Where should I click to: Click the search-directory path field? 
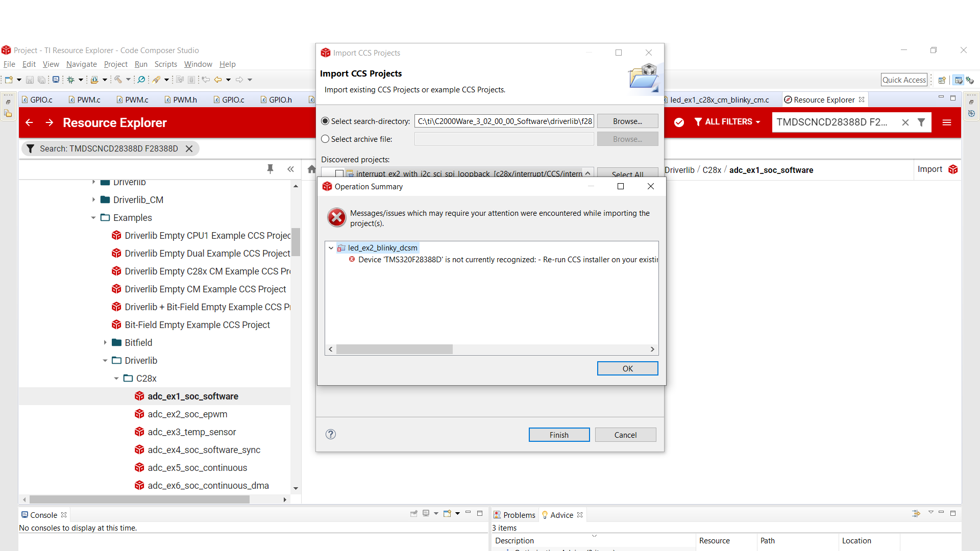(x=504, y=121)
